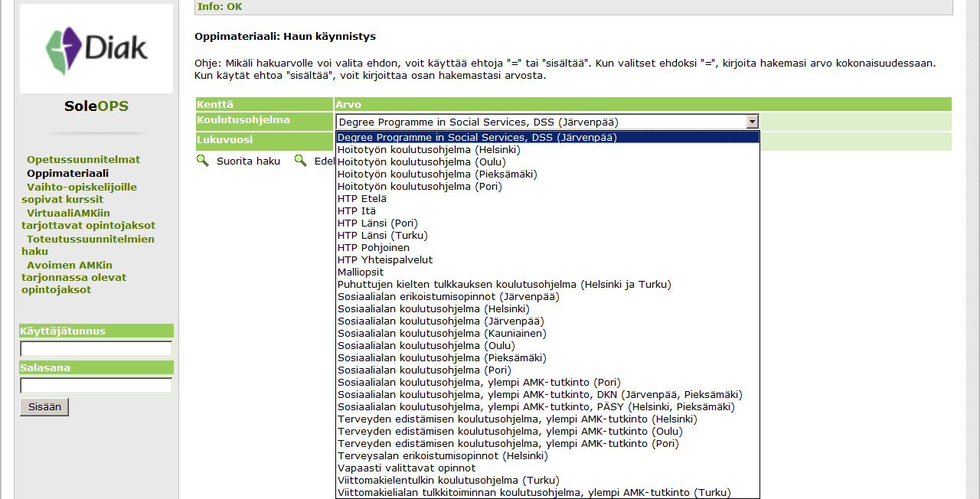980x499 pixels.
Task: Choose Sosiaalialan koulutusohjelma (Pori)
Action: click(x=547, y=370)
